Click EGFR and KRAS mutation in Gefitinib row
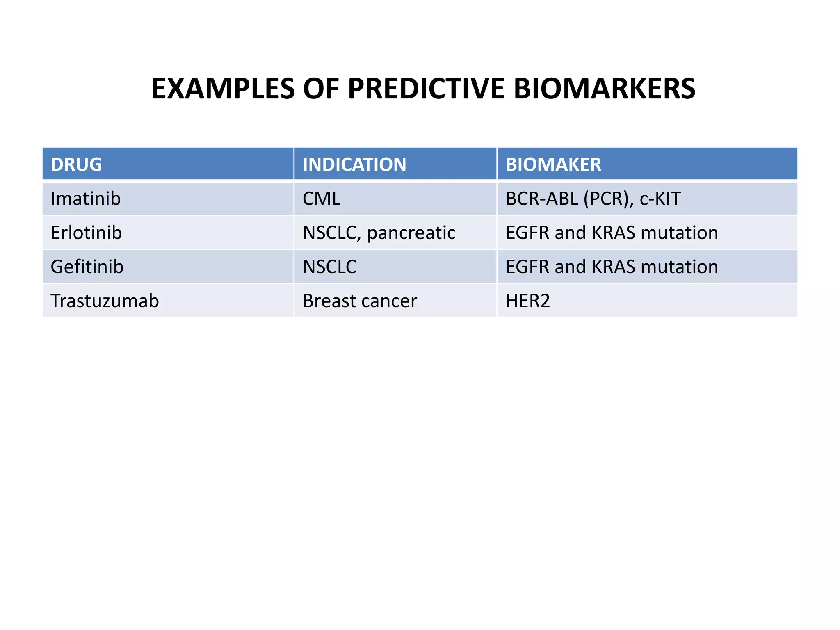 [612, 267]
